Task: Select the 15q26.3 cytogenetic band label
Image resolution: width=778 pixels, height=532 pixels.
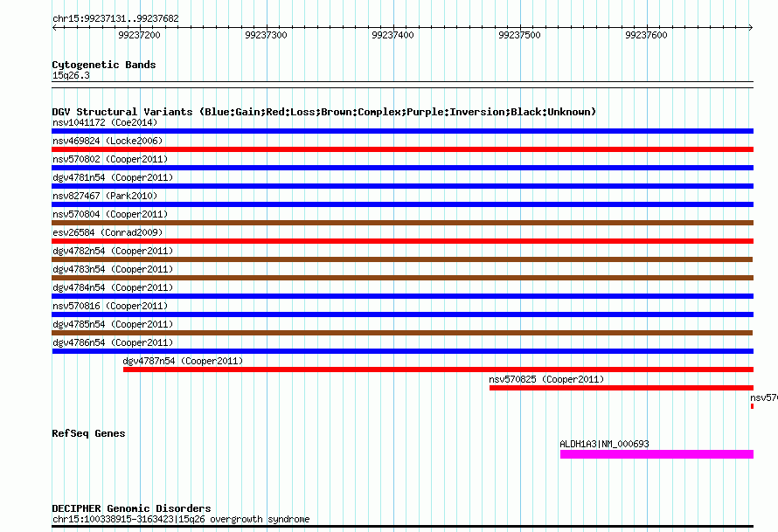Action: [71, 75]
